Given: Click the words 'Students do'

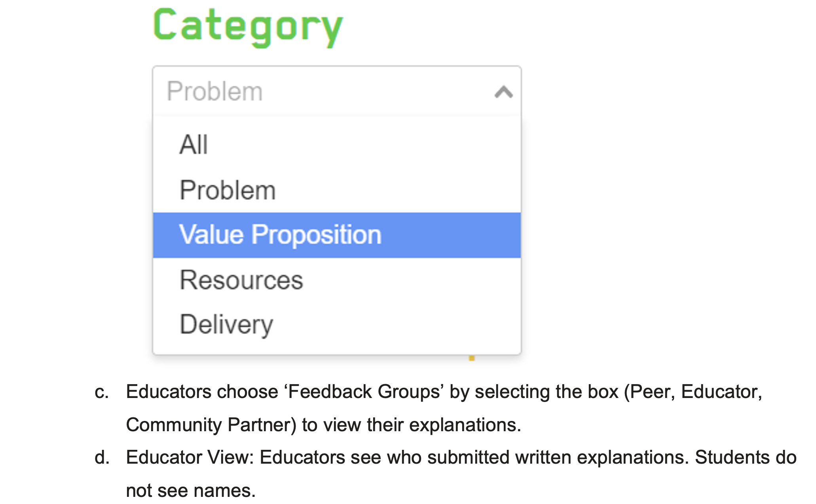Looking at the screenshot, I should [746, 458].
